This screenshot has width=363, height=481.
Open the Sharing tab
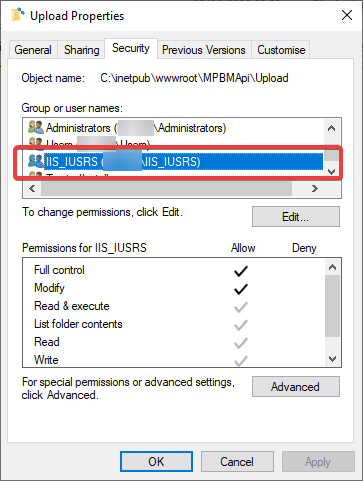[x=82, y=50]
